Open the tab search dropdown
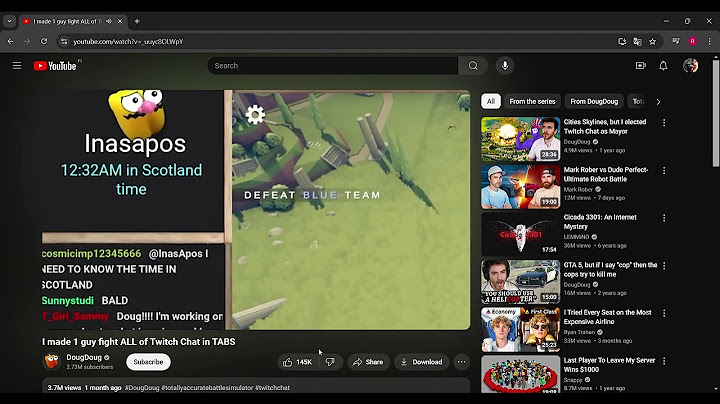 pyautogui.click(x=10, y=21)
